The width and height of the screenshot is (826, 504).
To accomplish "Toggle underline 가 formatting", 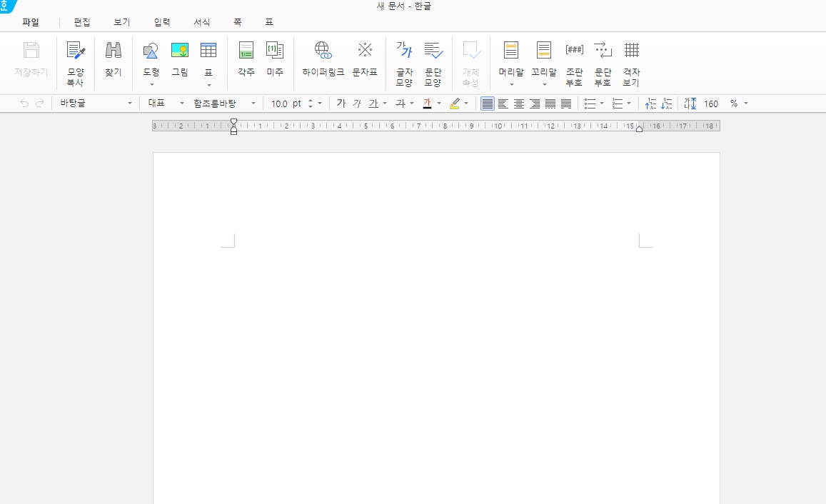I will (x=373, y=104).
